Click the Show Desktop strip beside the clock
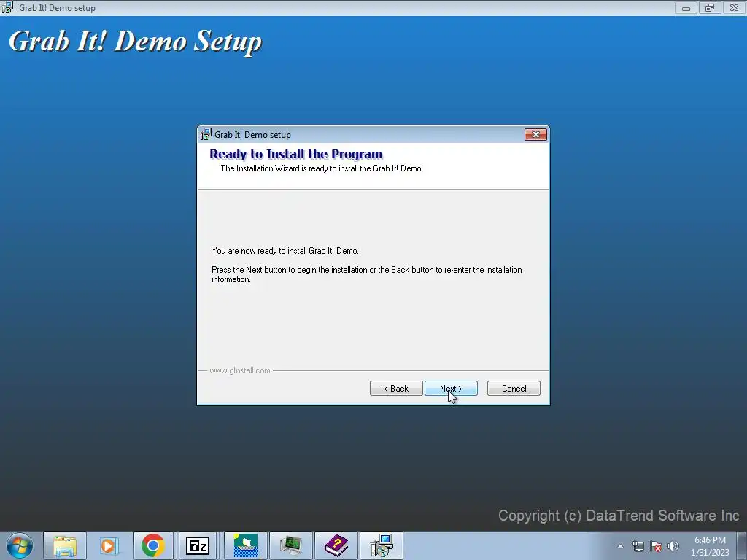Image resolution: width=747 pixels, height=560 pixels. click(x=742, y=545)
